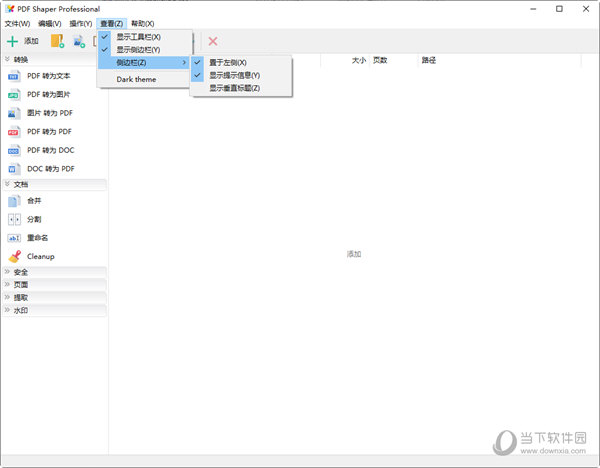Click the PDF to text icon
The height and width of the screenshot is (468, 600).
tap(14, 76)
